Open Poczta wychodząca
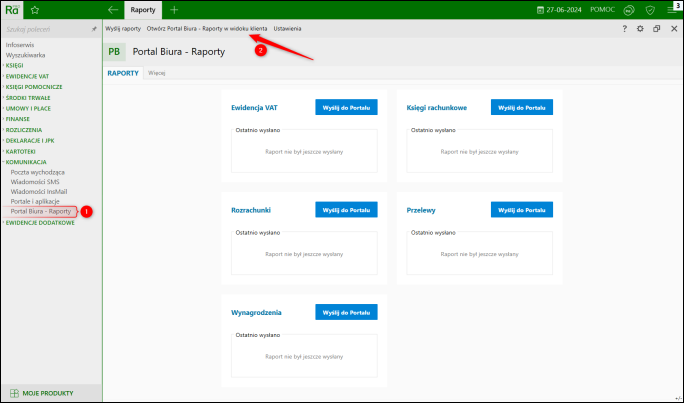This screenshot has width=684, height=403. point(38,172)
